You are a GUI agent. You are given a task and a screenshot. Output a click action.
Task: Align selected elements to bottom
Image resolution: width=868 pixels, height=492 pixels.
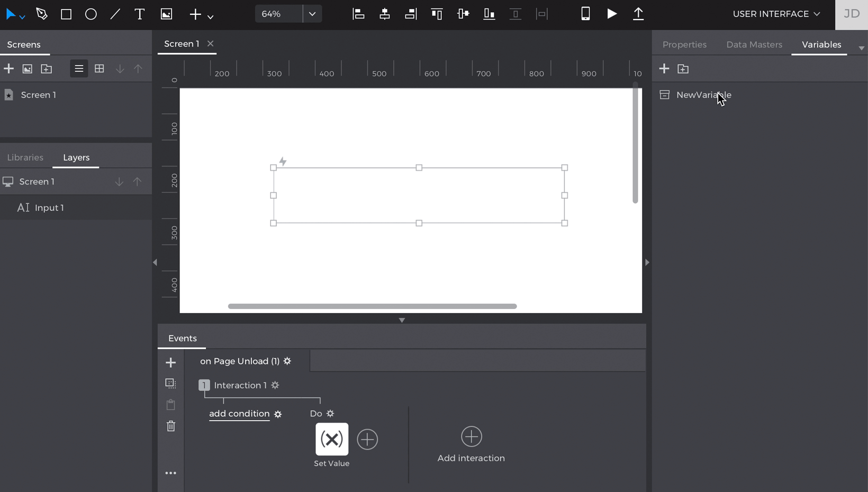click(x=489, y=14)
